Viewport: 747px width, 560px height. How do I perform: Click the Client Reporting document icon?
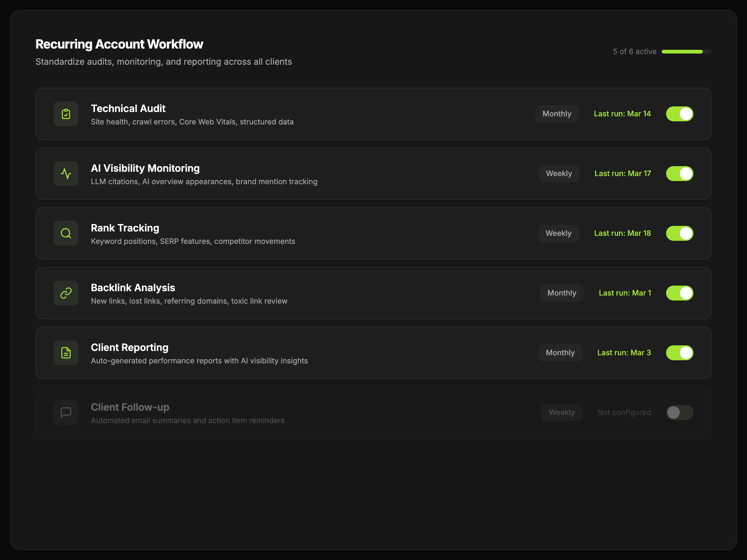66,353
